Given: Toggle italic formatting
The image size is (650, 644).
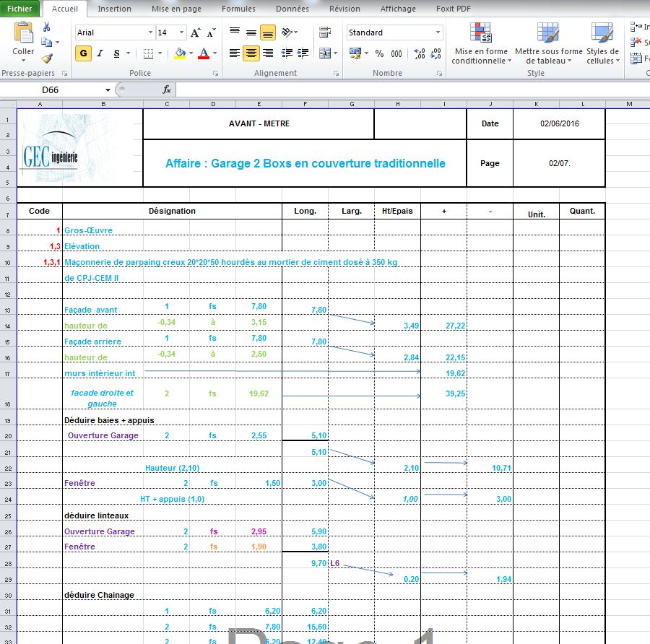Looking at the screenshot, I should [x=99, y=53].
